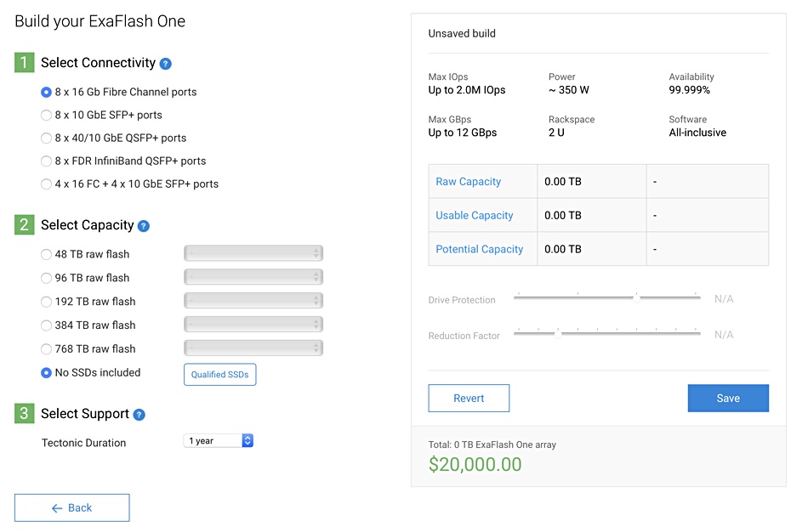
Task: Open help icon next to Select Connectivity
Action: [165, 64]
